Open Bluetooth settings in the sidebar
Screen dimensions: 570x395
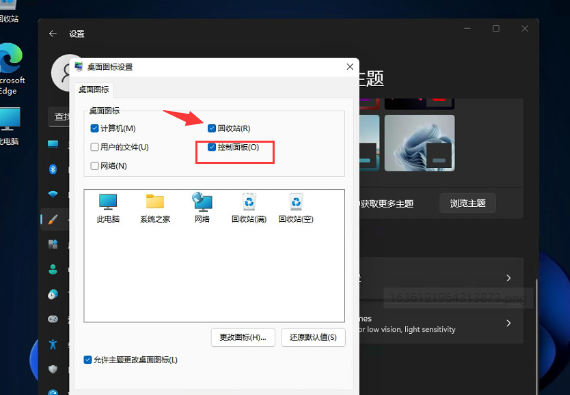[53, 169]
